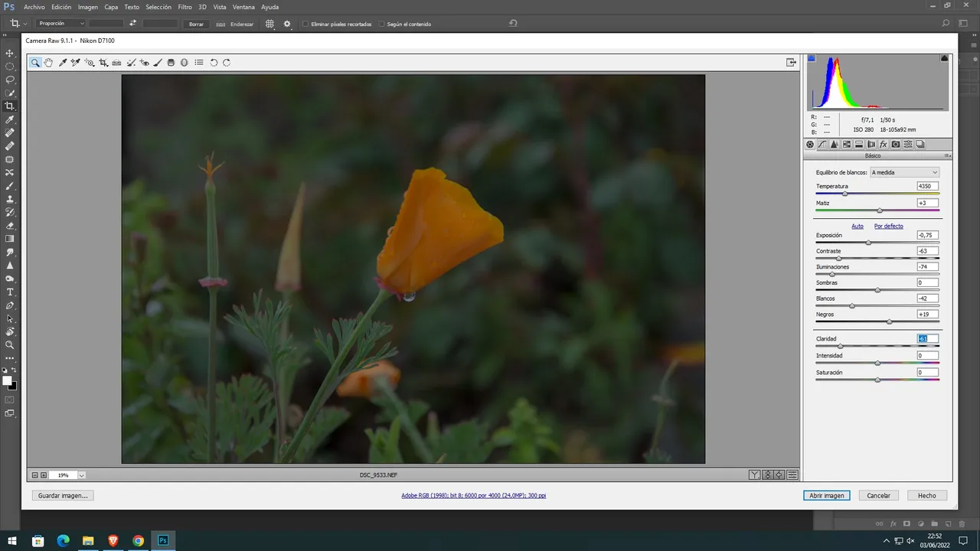The height and width of the screenshot is (551, 980).
Task: Increase zoom with plus button
Action: (44, 475)
